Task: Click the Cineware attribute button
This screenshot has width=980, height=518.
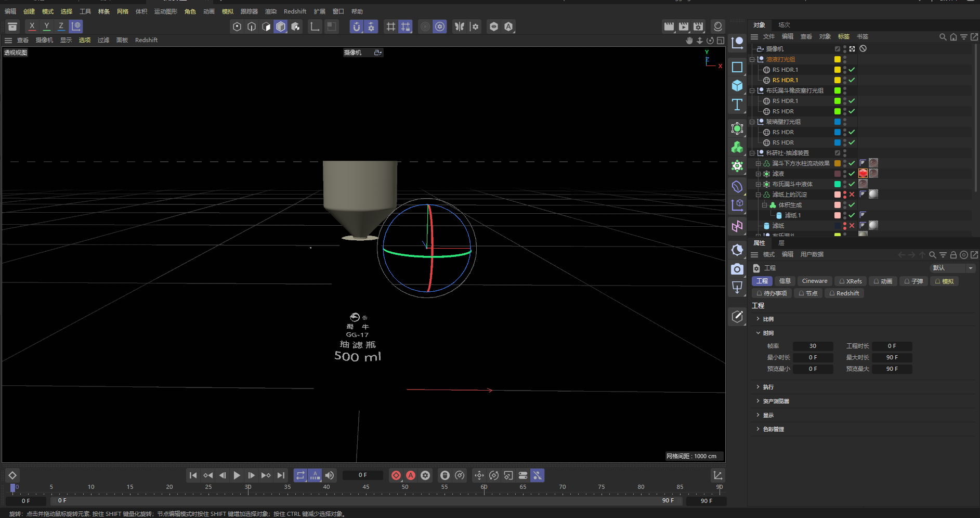Action: (x=814, y=281)
